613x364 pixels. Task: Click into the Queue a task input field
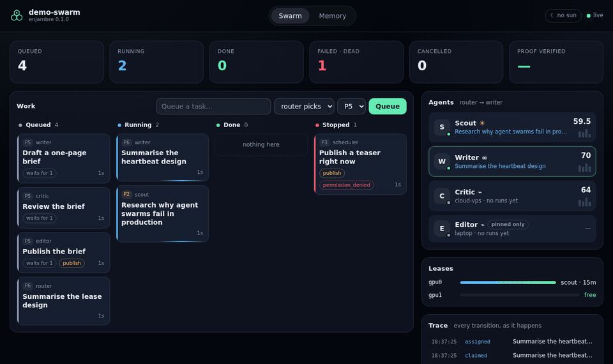(213, 107)
